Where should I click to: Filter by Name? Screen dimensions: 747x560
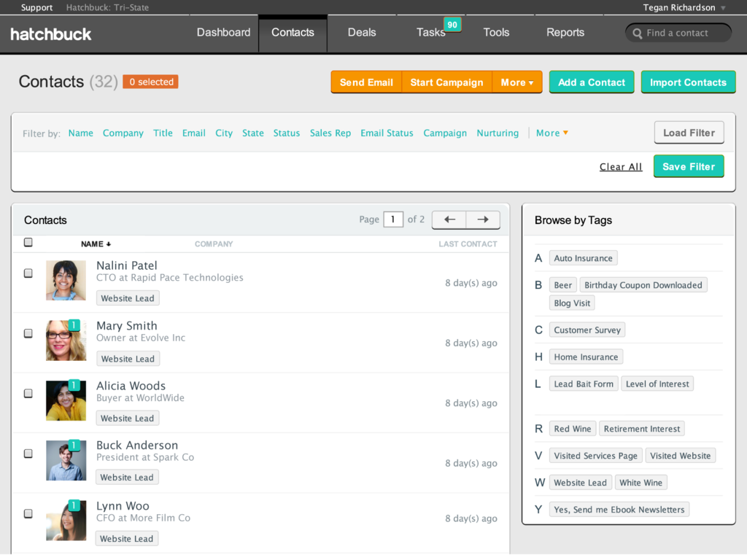click(80, 133)
